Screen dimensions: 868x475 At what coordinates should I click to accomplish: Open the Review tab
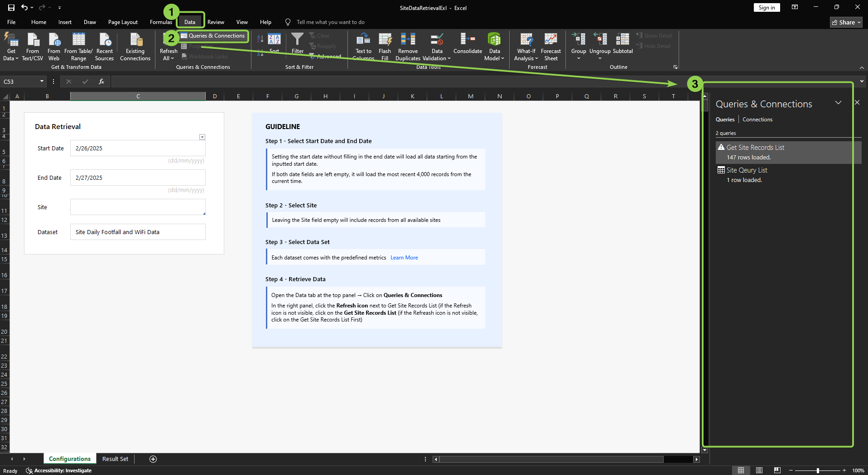pyautogui.click(x=216, y=22)
